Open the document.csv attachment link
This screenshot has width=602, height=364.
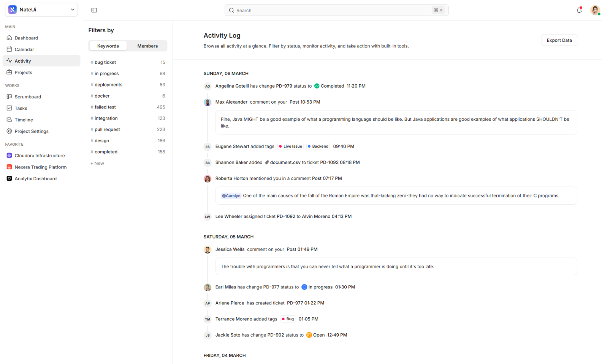(285, 162)
